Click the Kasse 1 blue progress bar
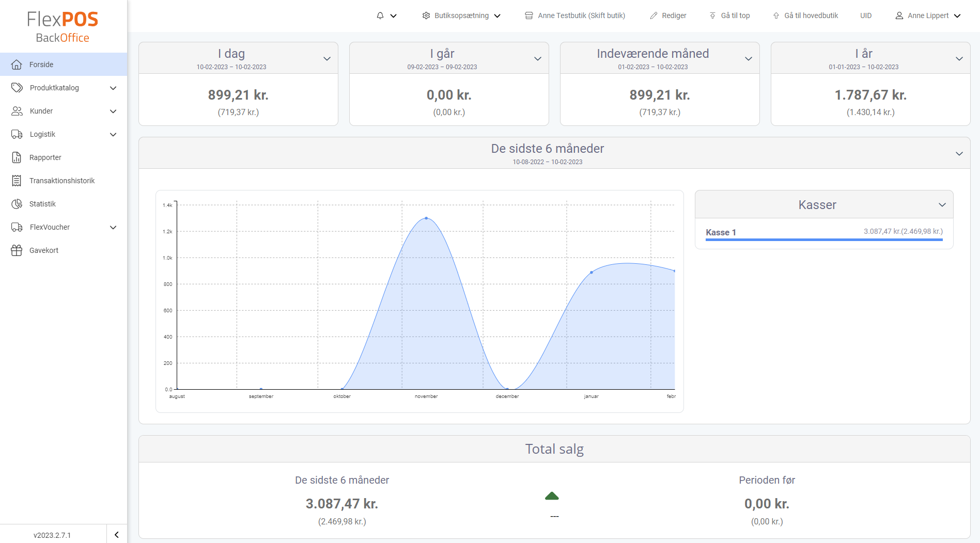980x543 pixels. click(824, 239)
